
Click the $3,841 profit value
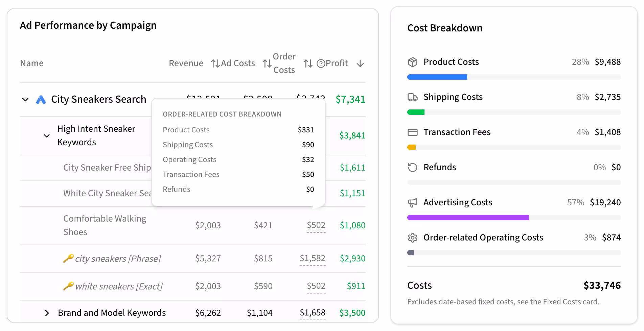pyautogui.click(x=352, y=136)
